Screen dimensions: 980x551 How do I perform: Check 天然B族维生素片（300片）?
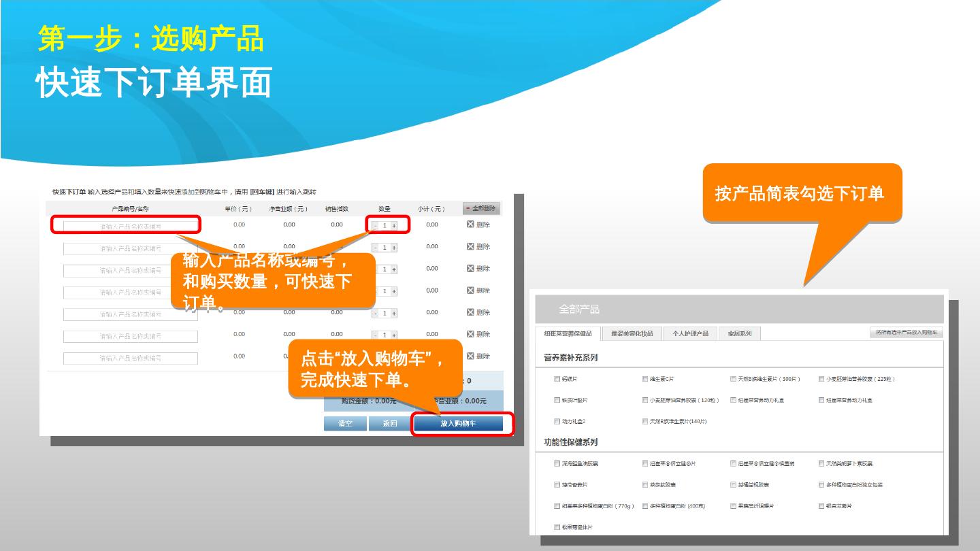tap(734, 379)
